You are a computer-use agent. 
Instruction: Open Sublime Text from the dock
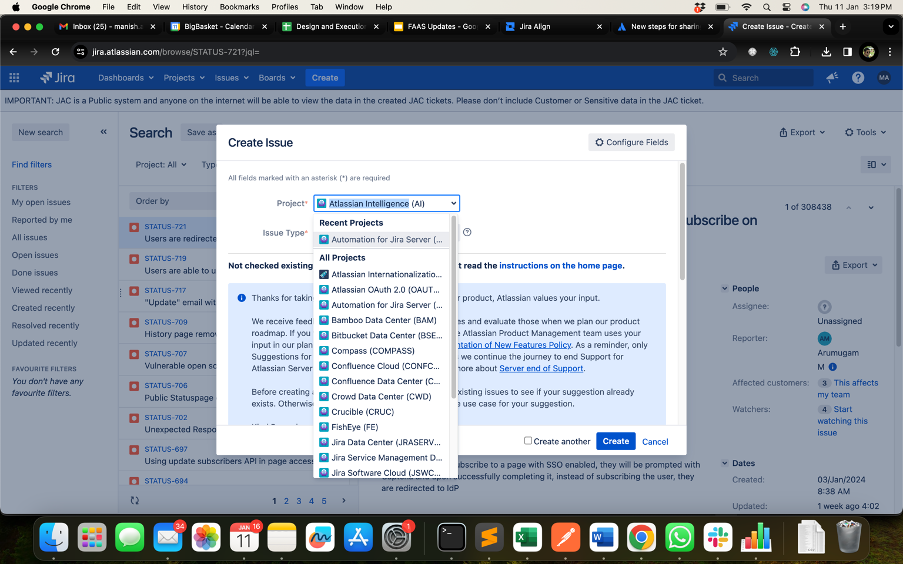tap(489, 537)
